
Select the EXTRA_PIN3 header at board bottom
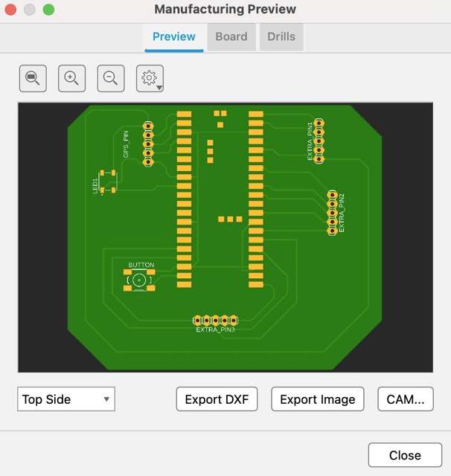pos(215,320)
